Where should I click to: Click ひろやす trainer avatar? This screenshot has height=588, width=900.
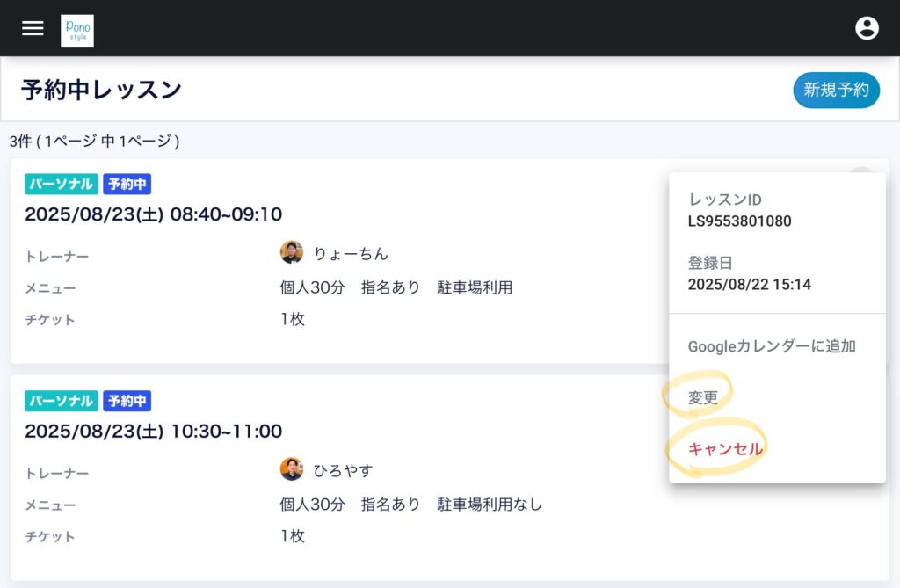[x=292, y=469]
